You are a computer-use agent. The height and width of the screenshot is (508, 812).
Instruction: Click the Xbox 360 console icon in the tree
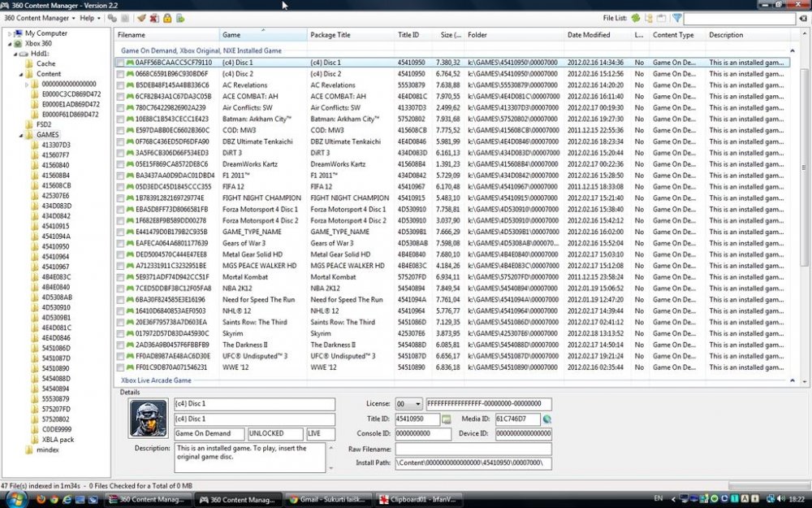19,44
